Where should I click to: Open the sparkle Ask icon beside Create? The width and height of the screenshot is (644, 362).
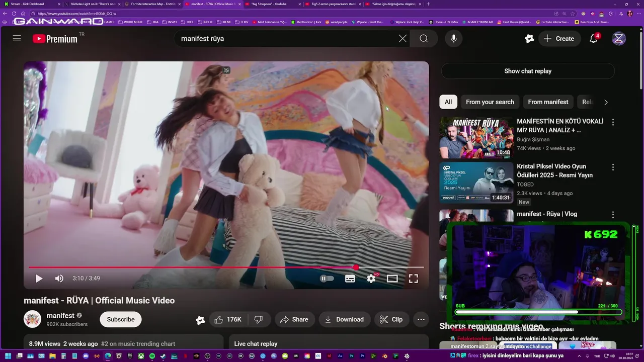pos(529,38)
